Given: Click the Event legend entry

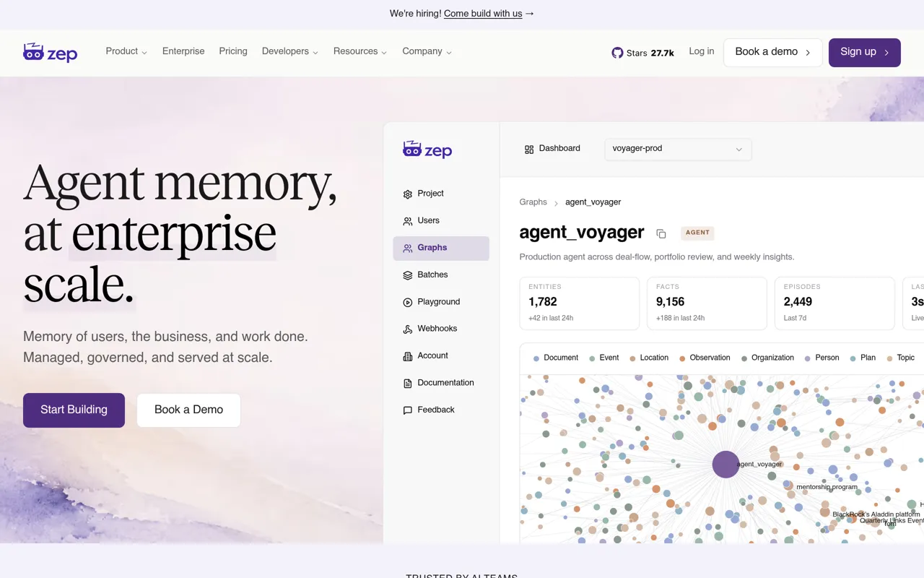Looking at the screenshot, I should coord(604,358).
